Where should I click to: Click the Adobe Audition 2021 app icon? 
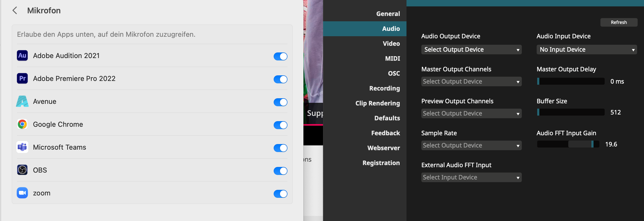pyautogui.click(x=22, y=56)
